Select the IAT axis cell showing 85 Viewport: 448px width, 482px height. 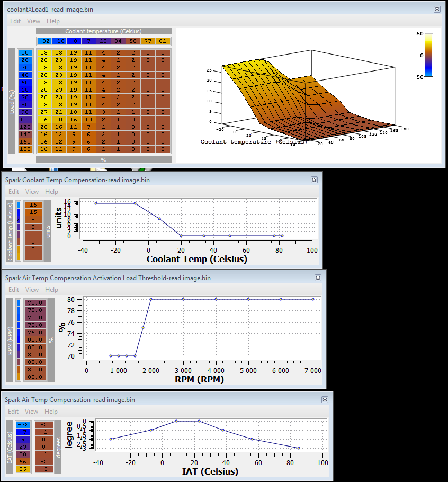tap(23, 469)
